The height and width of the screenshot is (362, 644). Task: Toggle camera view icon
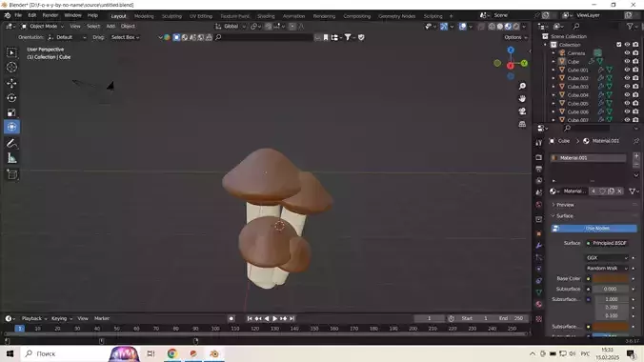522,111
